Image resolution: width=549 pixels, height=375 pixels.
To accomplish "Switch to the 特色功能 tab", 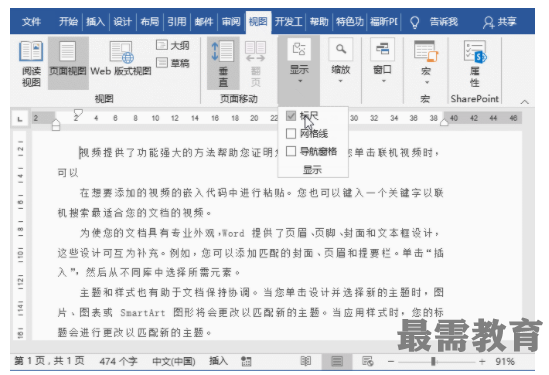I will (x=349, y=22).
